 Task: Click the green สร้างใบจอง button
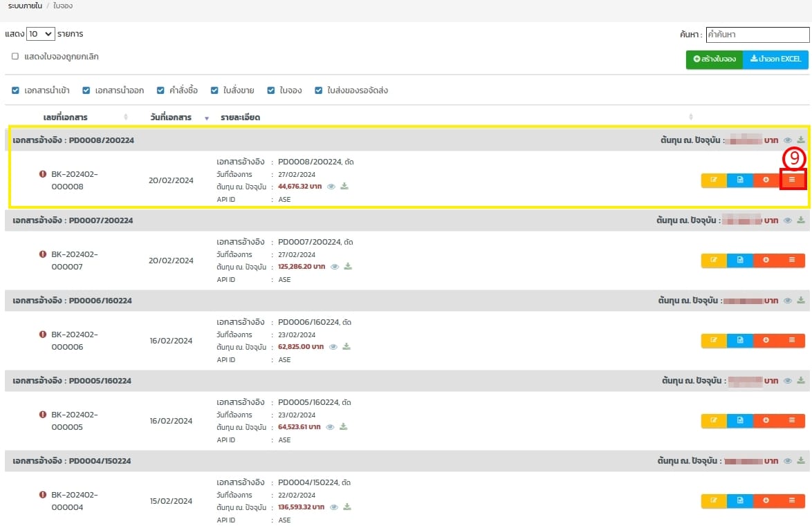click(x=714, y=59)
